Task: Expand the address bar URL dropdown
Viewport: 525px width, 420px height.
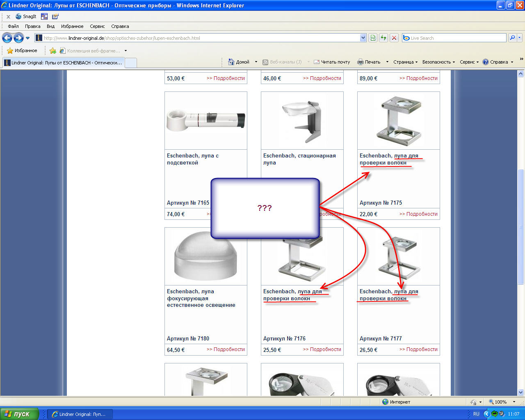Action: point(363,38)
